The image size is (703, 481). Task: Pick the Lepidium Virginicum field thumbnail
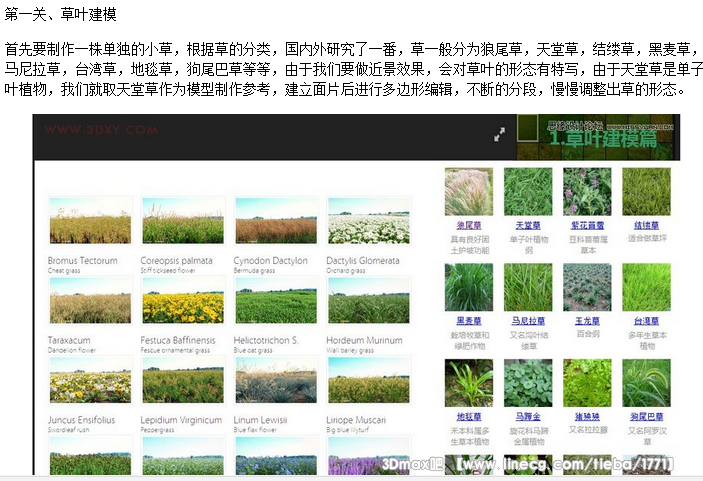183,380
